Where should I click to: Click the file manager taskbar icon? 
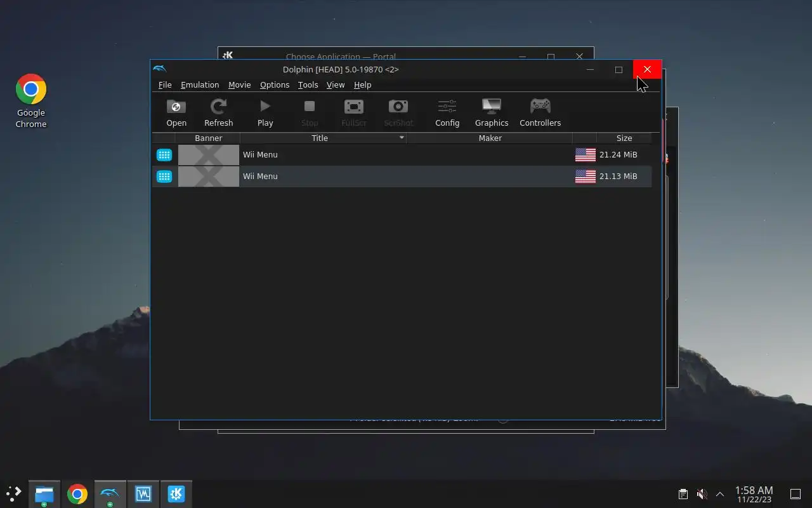click(x=44, y=494)
